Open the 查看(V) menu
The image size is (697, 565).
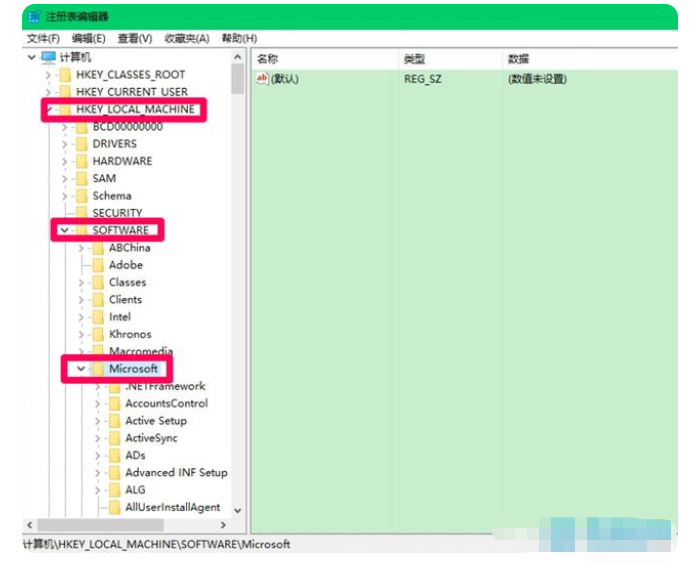[135, 39]
